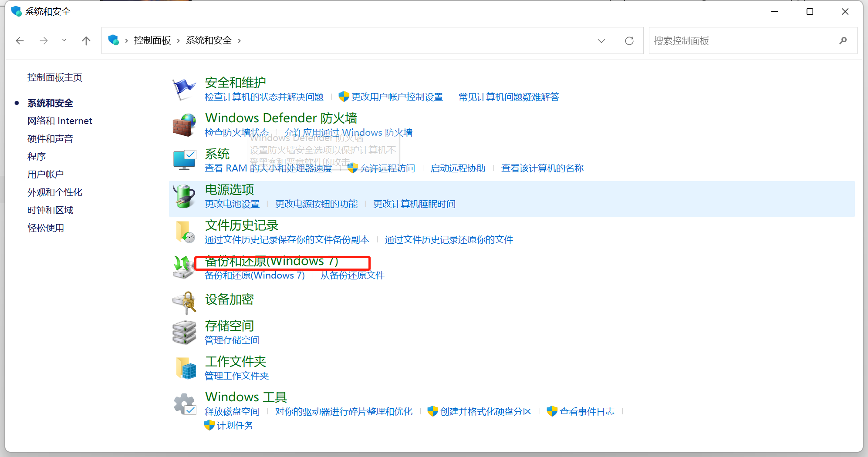Click 启动远程协助 link
The image size is (868, 457).
[458, 168]
